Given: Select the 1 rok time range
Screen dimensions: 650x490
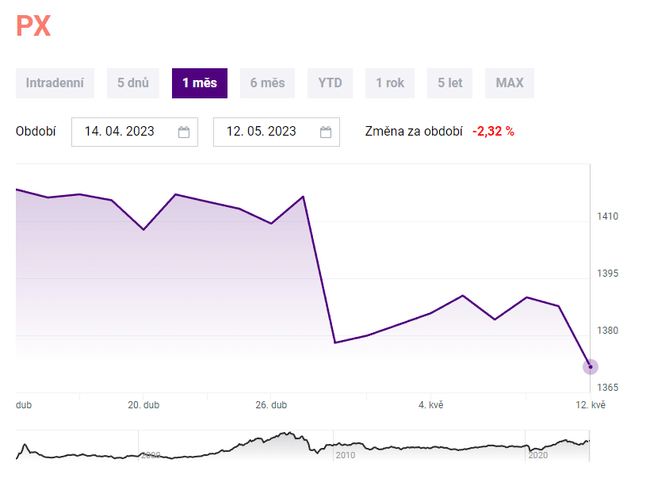Looking at the screenshot, I should (x=390, y=83).
